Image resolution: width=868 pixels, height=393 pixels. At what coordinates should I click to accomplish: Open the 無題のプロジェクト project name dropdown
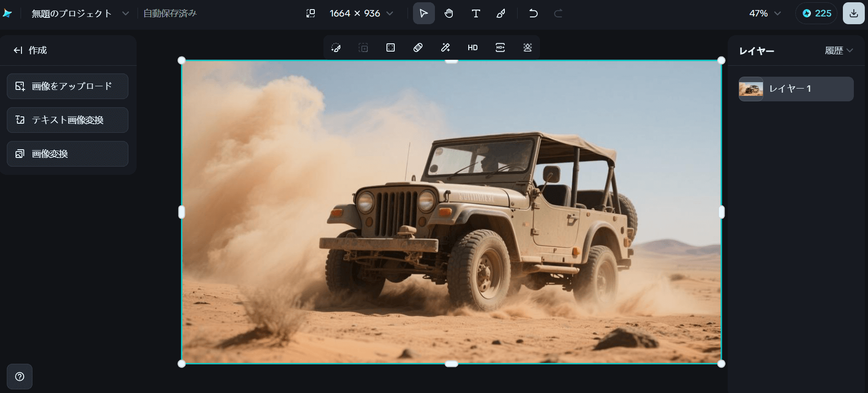point(80,14)
